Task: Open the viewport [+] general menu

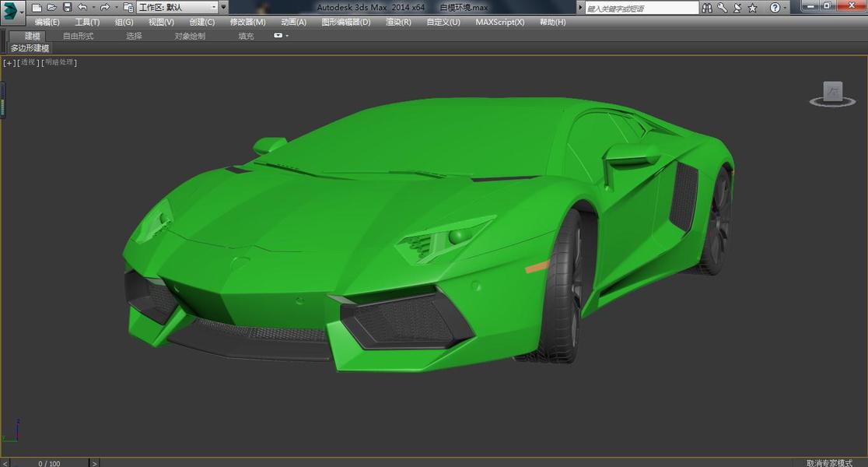Action: (x=9, y=62)
